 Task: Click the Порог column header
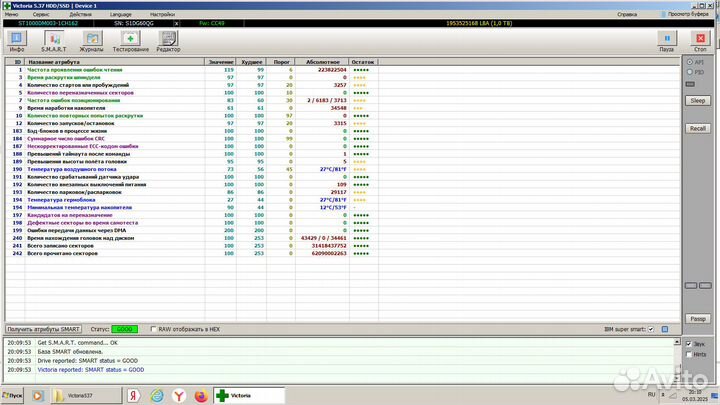pos(281,62)
